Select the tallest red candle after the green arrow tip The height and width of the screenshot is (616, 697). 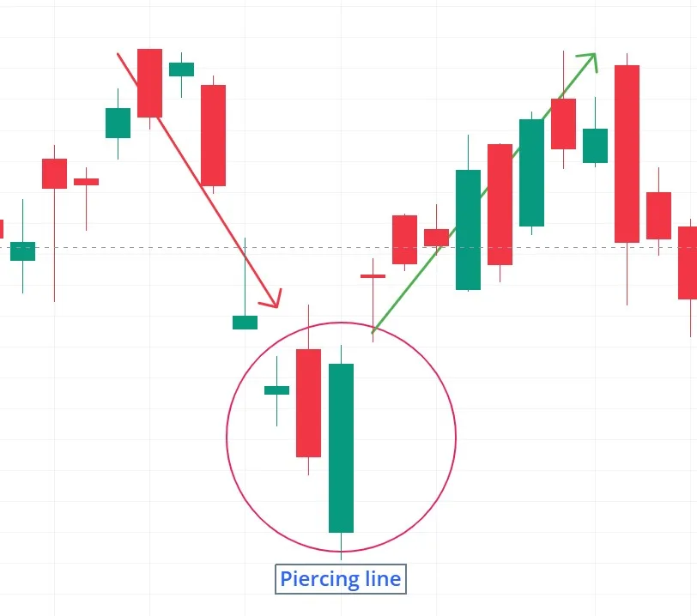pyautogui.click(x=627, y=154)
